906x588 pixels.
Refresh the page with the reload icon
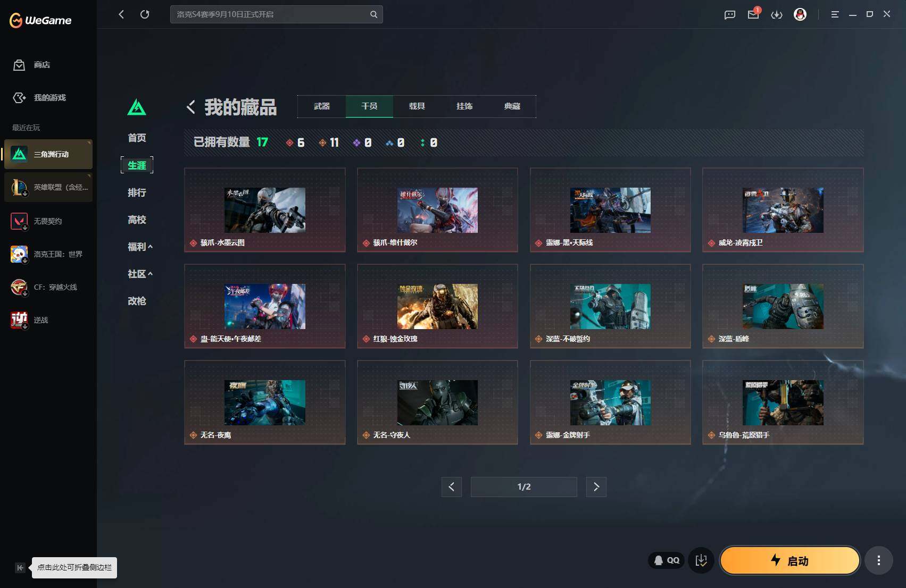[x=145, y=14]
